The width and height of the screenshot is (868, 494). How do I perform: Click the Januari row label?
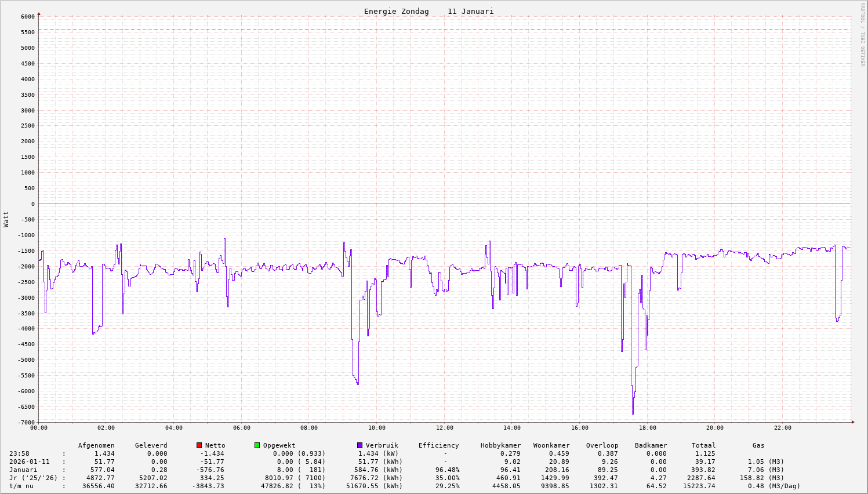pyautogui.click(x=23, y=470)
